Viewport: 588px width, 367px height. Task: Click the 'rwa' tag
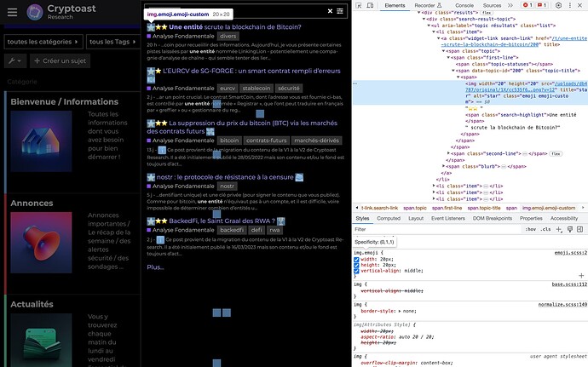pos(274,230)
